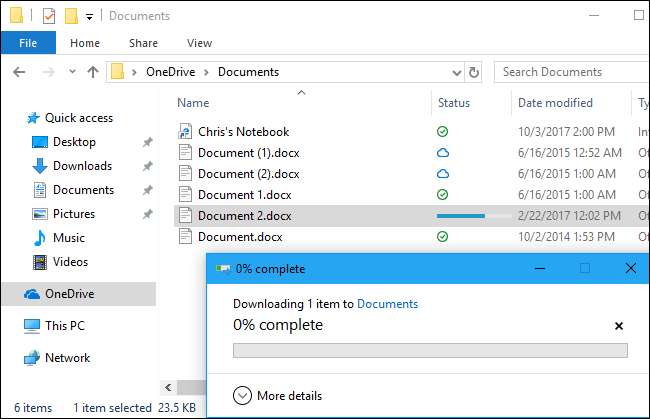Click the Up one level arrow icon
Viewport: 650px width, 419px height.
[x=93, y=72]
